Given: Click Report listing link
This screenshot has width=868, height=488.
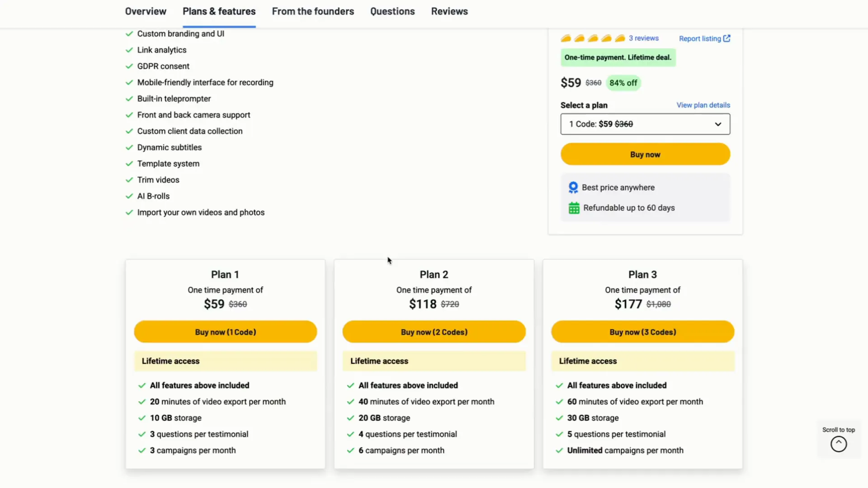Looking at the screenshot, I should tap(700, 39).
